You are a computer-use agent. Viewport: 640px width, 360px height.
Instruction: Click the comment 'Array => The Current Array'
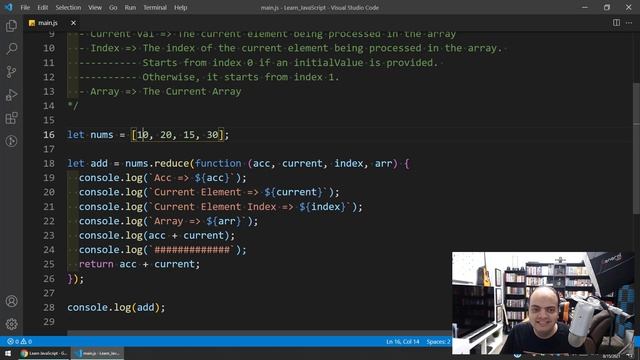(x=166, y=91)
